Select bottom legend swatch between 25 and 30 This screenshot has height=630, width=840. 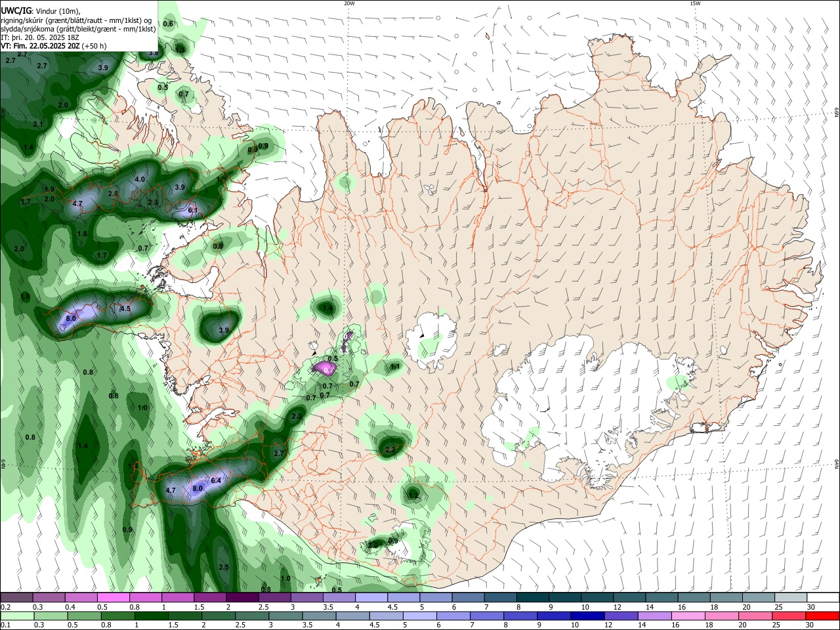[x=787, y=616]
